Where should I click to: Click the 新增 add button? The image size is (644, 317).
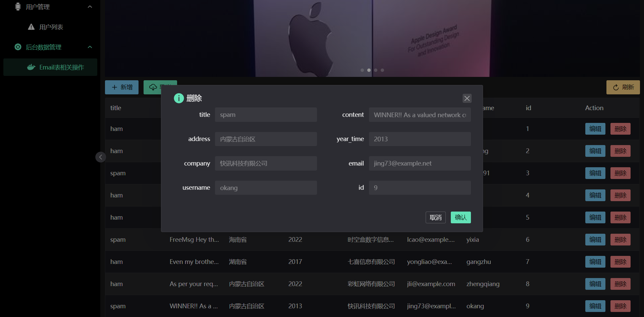point(122,87)
